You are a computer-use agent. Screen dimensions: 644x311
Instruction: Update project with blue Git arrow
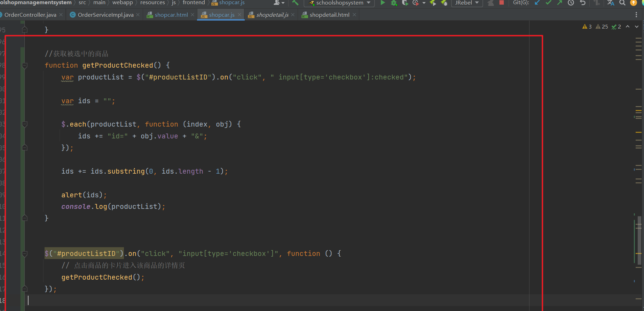pyautogui.click(x=537, y=3)
